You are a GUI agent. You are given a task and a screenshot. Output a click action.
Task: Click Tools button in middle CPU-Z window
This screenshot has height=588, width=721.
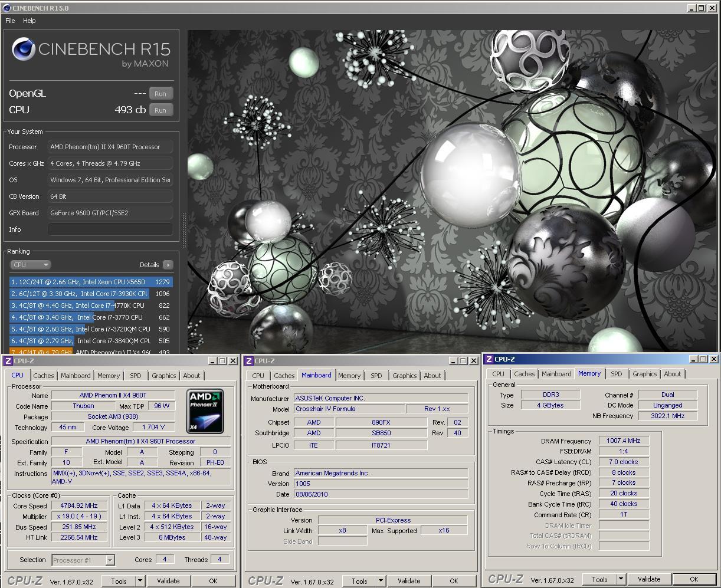359,581
